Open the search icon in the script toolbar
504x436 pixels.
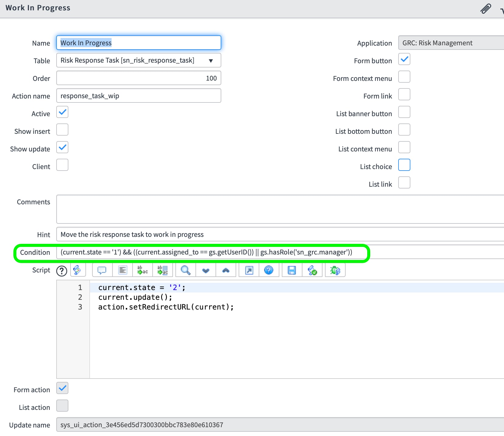pyautogui.click(x=185, y=270)
